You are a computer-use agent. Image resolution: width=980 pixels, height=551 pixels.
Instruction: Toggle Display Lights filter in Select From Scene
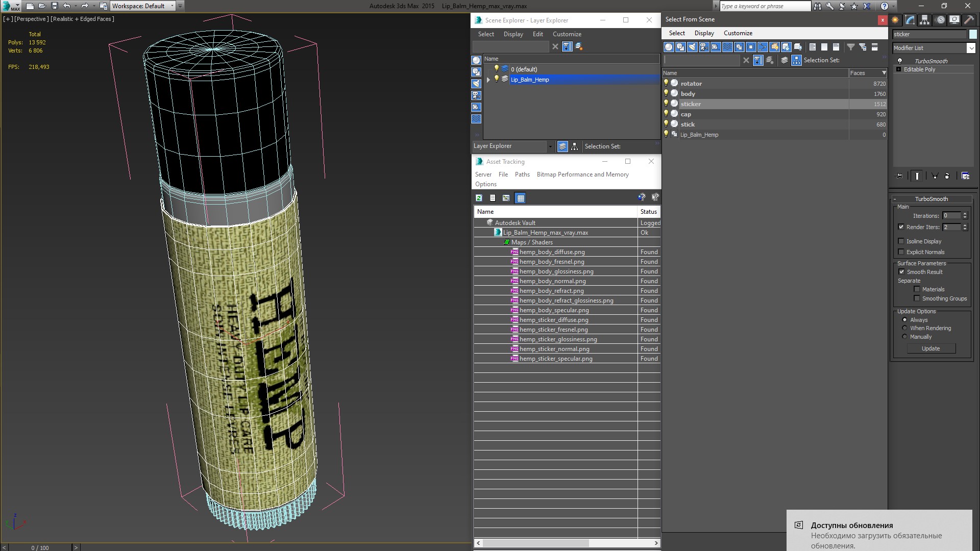click(692, 47)
